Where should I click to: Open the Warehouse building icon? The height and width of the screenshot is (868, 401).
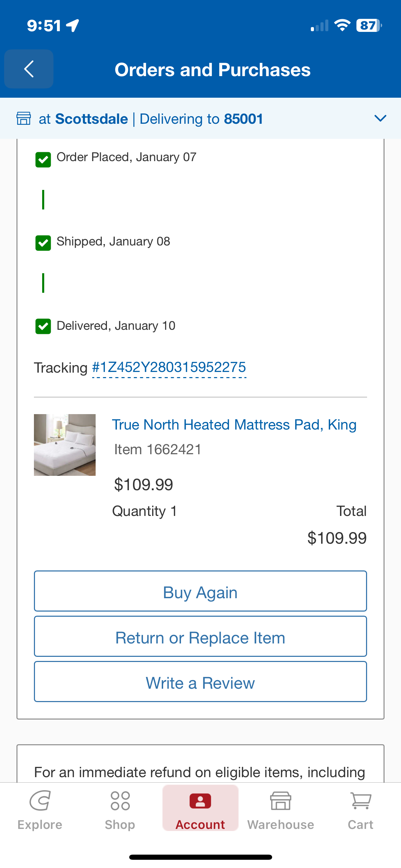(x=281, y=801)
